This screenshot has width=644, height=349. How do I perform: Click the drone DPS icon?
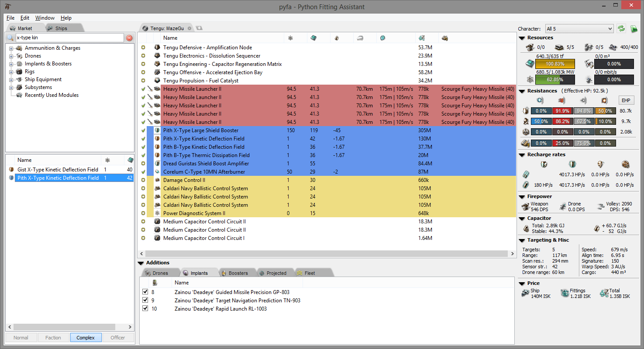[x=562, y=206]
